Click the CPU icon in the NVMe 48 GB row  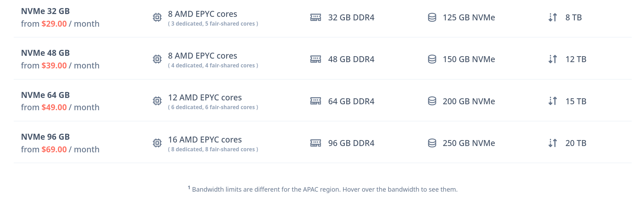[157, 59]
